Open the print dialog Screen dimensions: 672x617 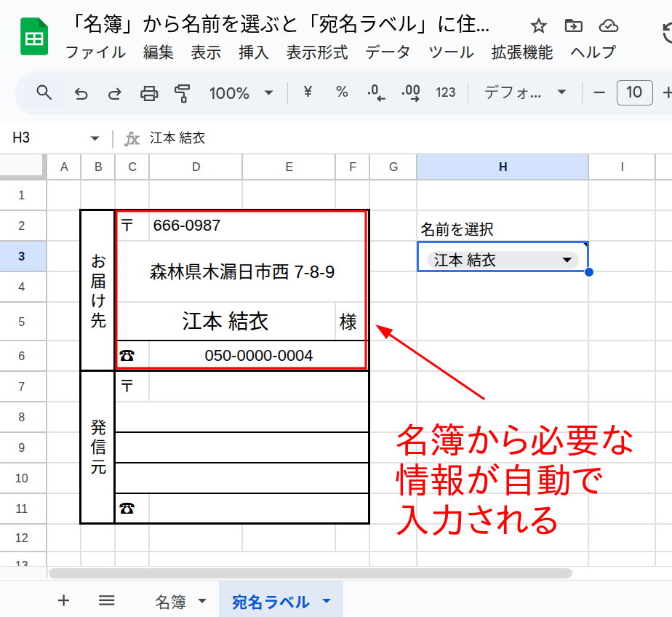tap(148, 92)
